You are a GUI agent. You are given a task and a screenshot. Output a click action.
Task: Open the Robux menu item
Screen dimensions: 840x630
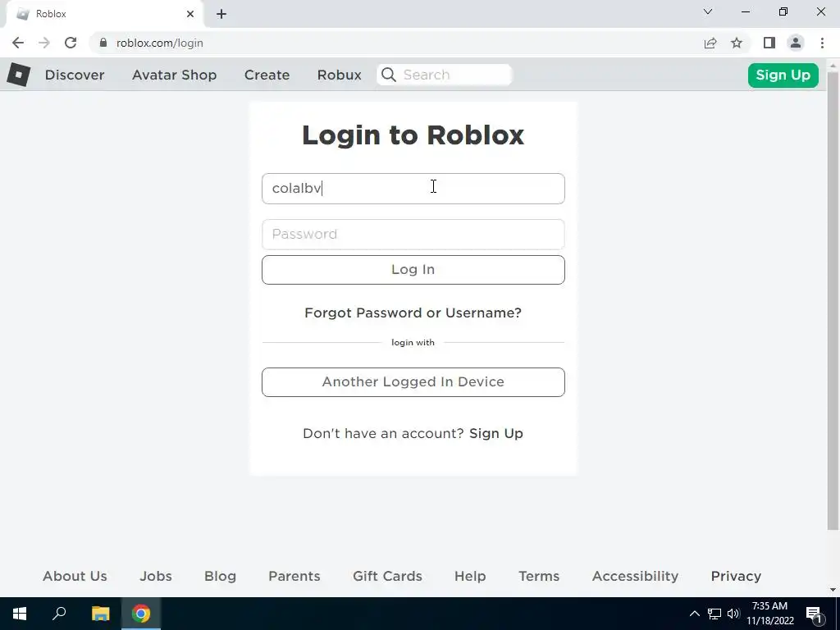pyautogui.click(x=339, y=75)
